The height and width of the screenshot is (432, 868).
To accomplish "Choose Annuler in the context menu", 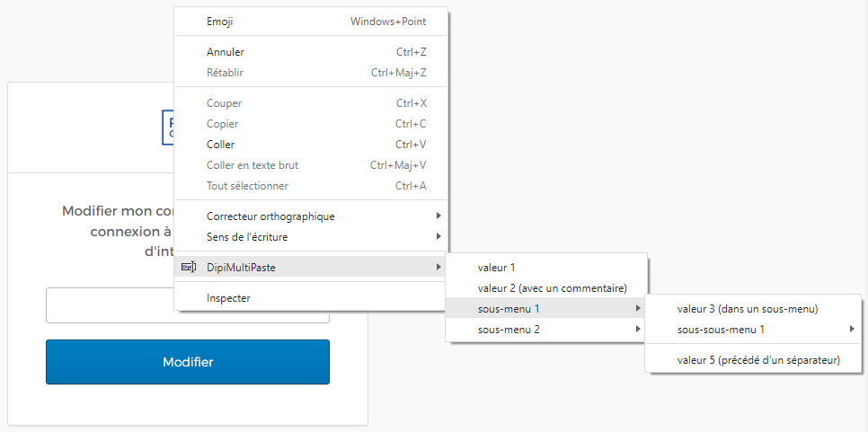I will pos(311,52).
